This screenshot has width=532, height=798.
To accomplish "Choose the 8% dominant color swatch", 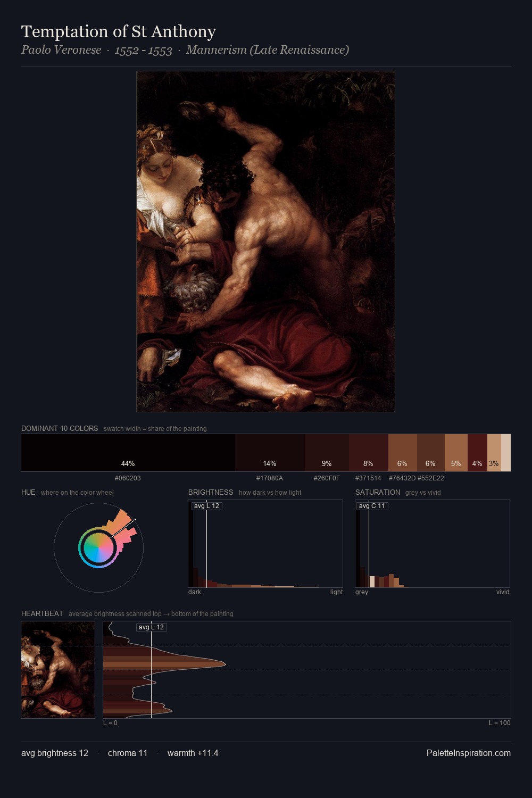I will click(x=369, y=453).
